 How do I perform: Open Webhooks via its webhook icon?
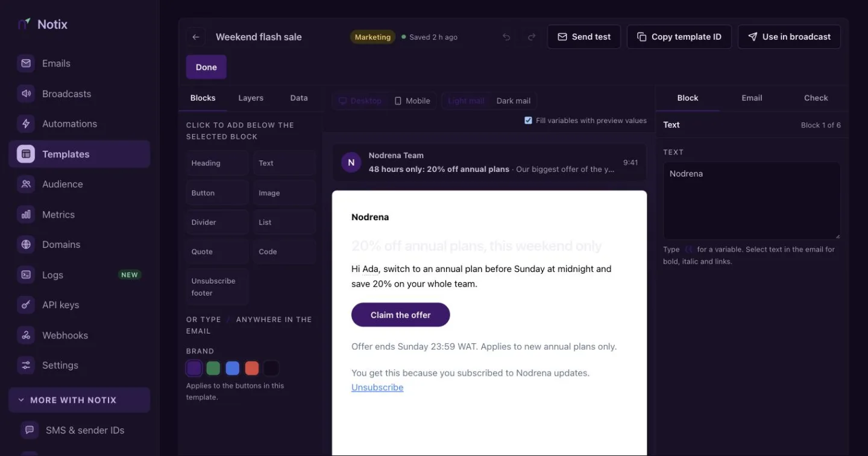click(x=26, y=335)
